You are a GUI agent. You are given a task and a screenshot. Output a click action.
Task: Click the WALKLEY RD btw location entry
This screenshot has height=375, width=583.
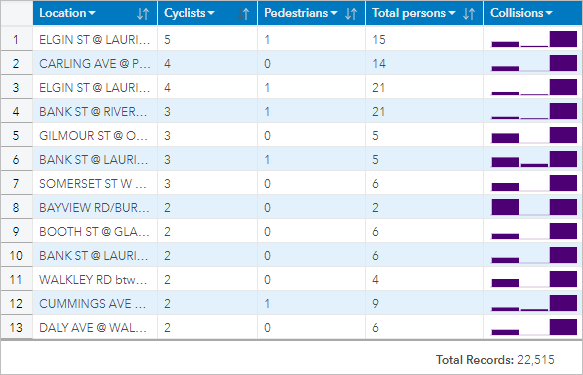click(95, 279)
